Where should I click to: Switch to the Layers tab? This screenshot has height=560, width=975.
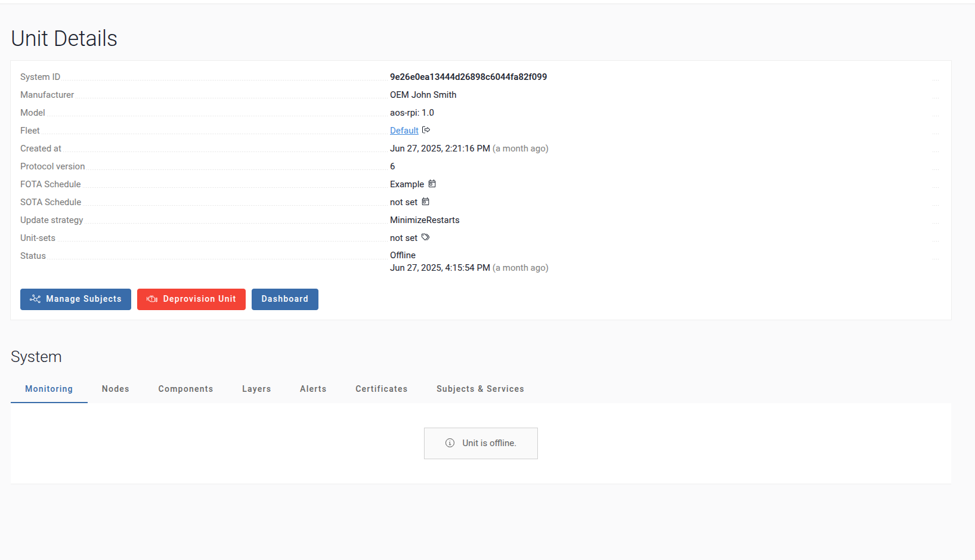click(x=256, y=389)
